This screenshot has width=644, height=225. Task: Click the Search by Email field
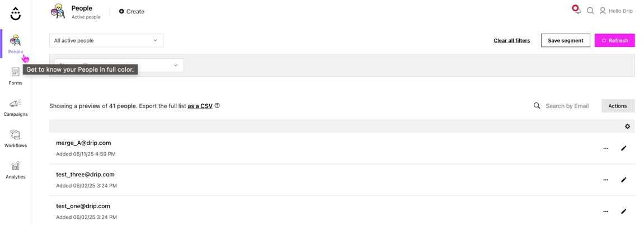tap(567, 106)
